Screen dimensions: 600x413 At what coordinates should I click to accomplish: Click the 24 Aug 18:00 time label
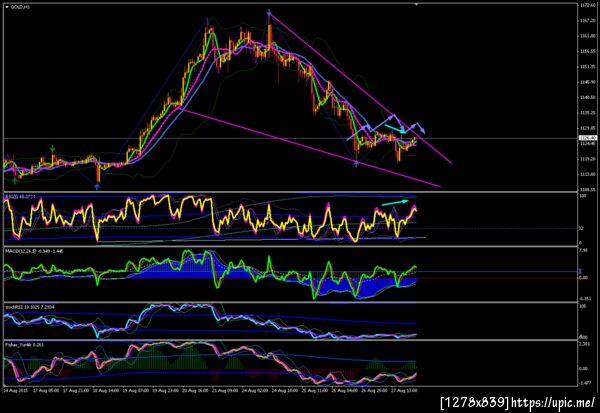click(x=285, y=391)
